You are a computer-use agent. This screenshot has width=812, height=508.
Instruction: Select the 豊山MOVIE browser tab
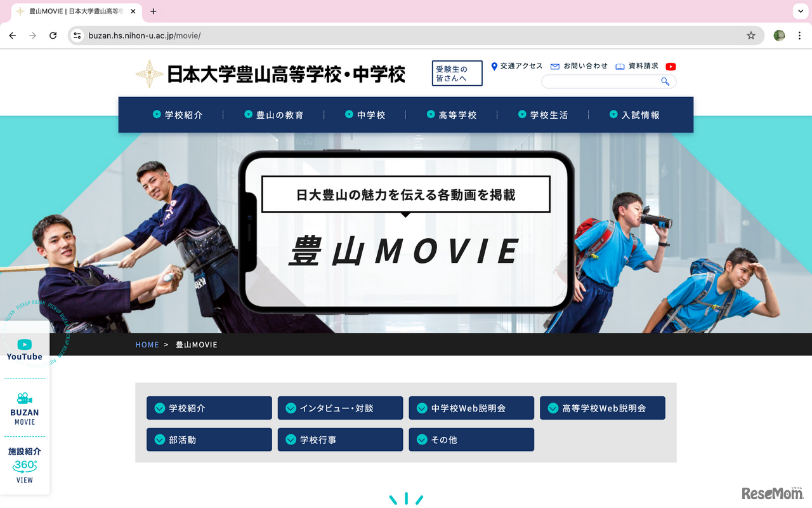[77, 11]
